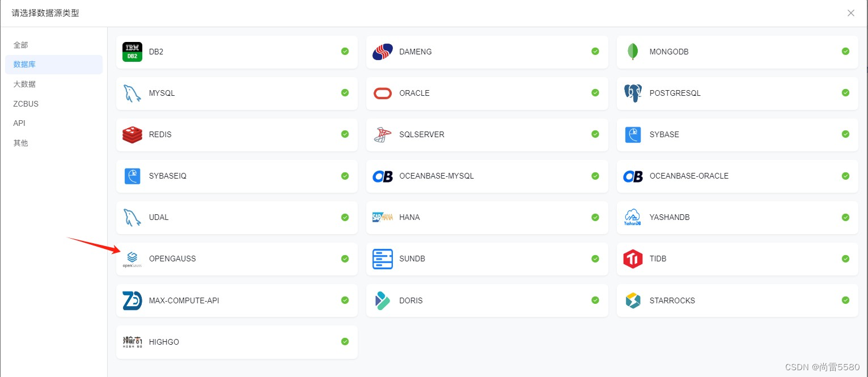Click the OPENGAUSS label text
The width and height of the screenshot is (868, 377).
point(172,259)
